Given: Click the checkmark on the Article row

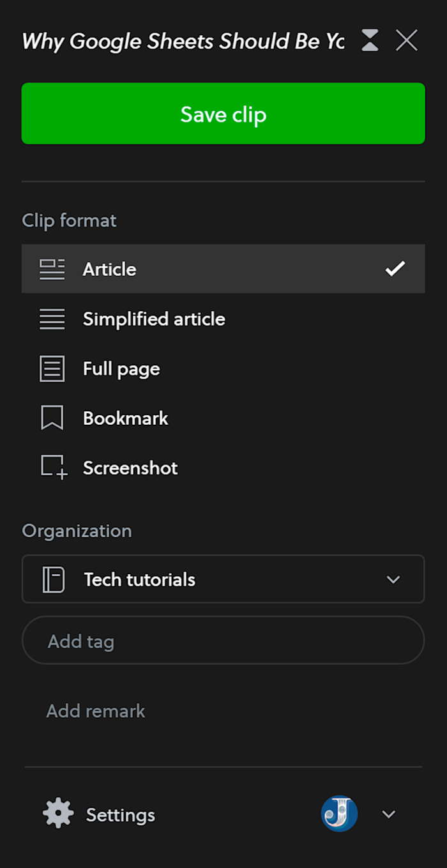Looking at the screenshot, I should pyautogui.click(x=395, y=269).
